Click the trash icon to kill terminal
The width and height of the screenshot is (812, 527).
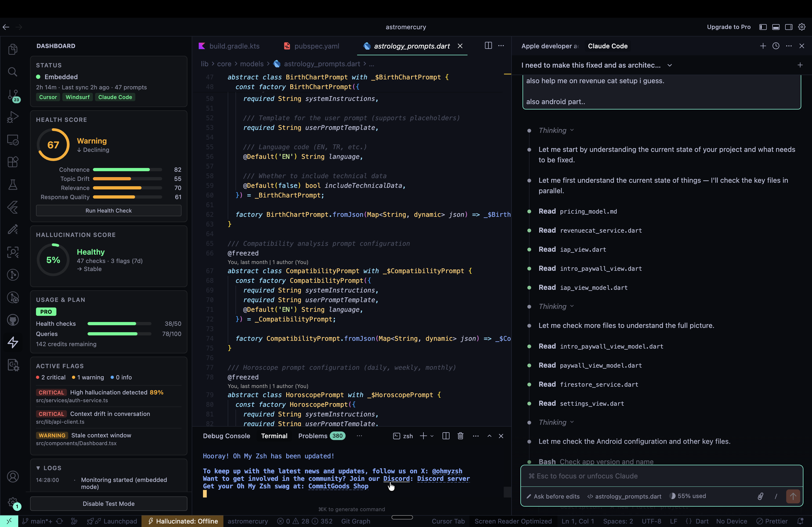click(x=460, y=436)
